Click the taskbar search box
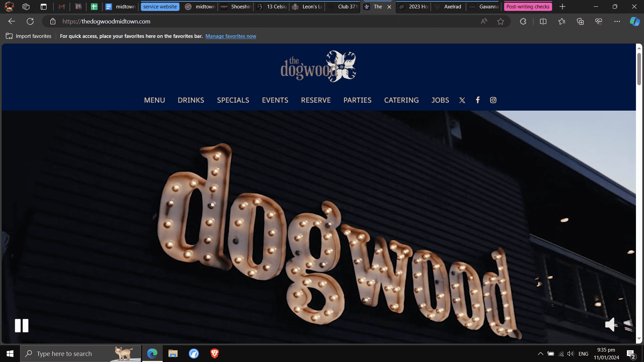Image resolution: width=644 pixels, height=362 pixels. (80, 354)
